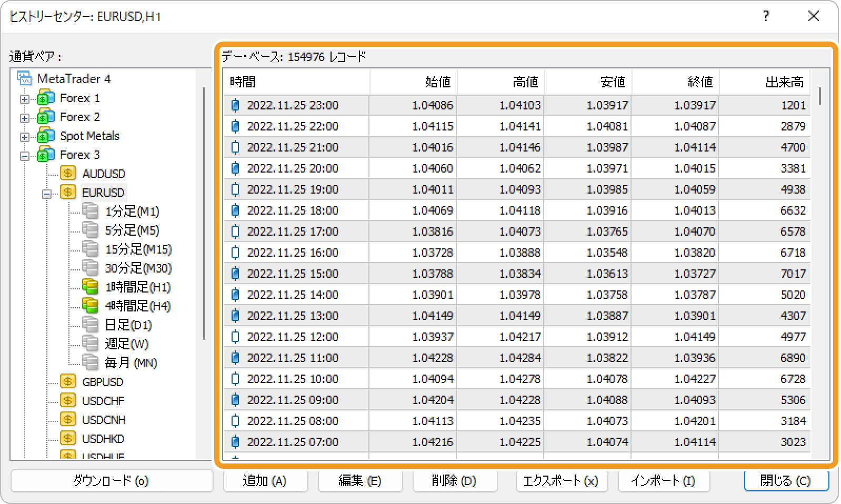Click the 閉じる (C) button

[786, 480]
